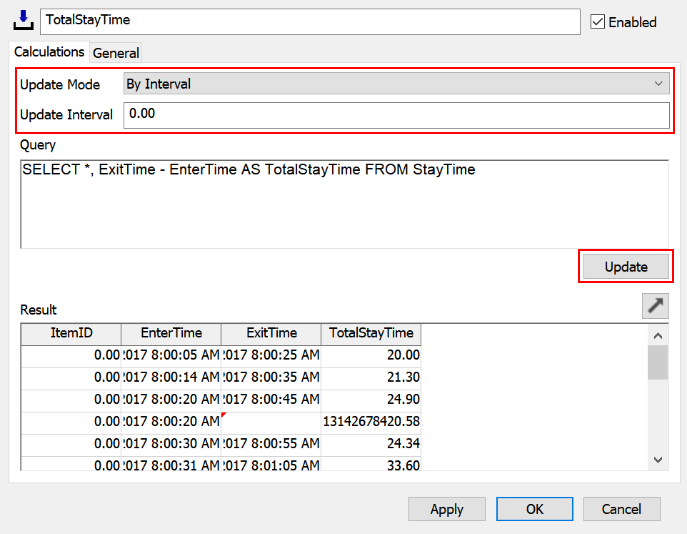This screenshot has width=687, height=534.
Task: Click the blue download arrow icon
Action: click(x=24, y=20)
